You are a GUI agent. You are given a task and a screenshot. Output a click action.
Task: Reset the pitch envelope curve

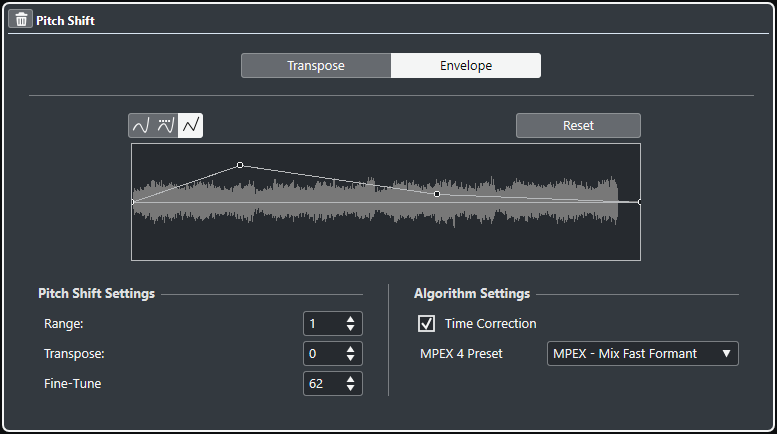[578, 125]
